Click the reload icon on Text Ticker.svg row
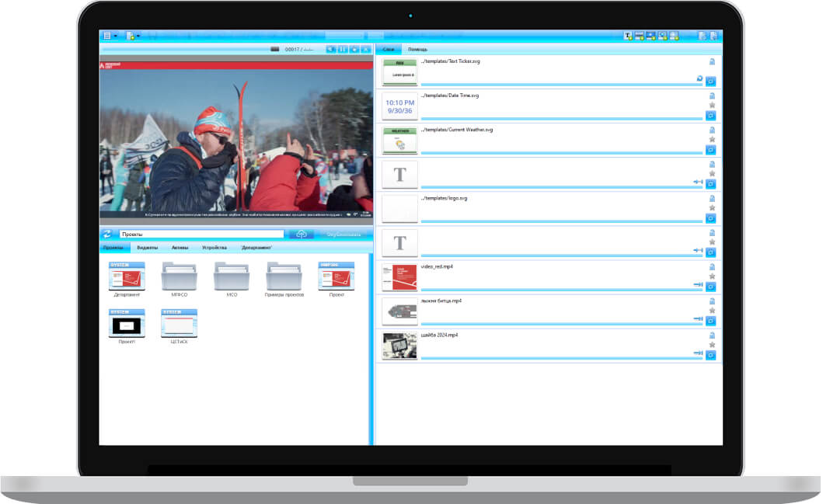Viewport: 823px width, 504px height. coord(699,78)
